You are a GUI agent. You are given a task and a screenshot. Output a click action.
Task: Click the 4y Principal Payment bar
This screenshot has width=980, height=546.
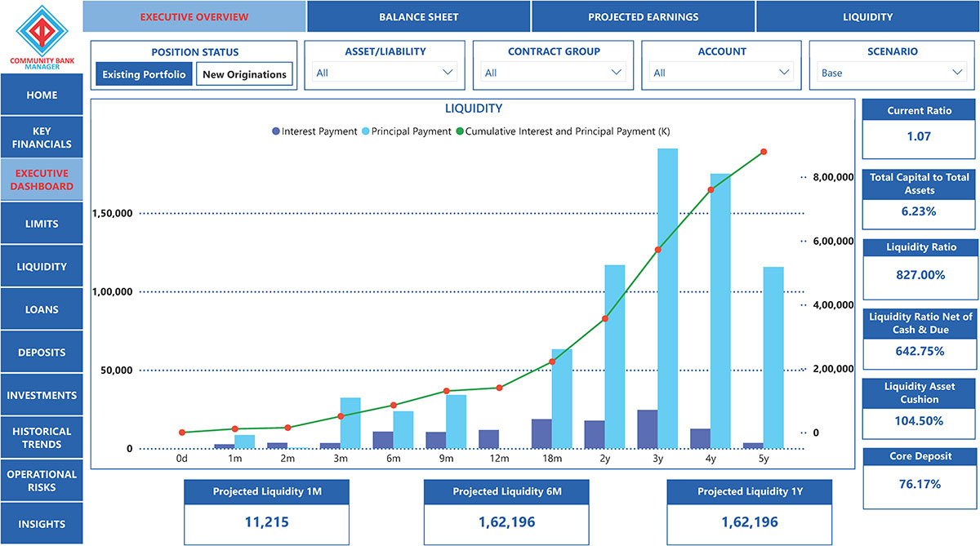[721, 311]
